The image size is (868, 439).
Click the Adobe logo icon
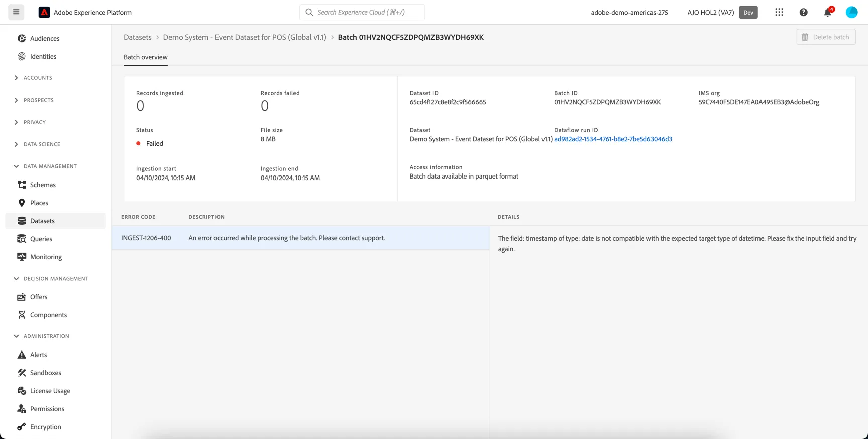pos(44,12)
